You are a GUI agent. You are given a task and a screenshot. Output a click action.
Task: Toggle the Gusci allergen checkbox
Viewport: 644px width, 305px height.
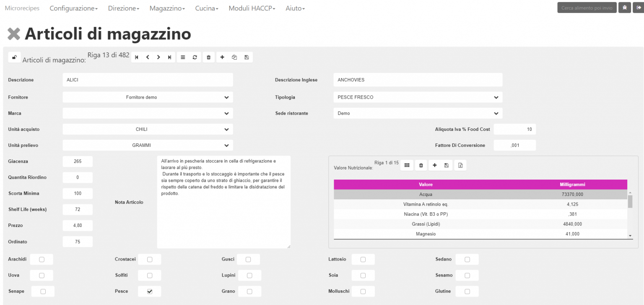[x=248, y=259]
